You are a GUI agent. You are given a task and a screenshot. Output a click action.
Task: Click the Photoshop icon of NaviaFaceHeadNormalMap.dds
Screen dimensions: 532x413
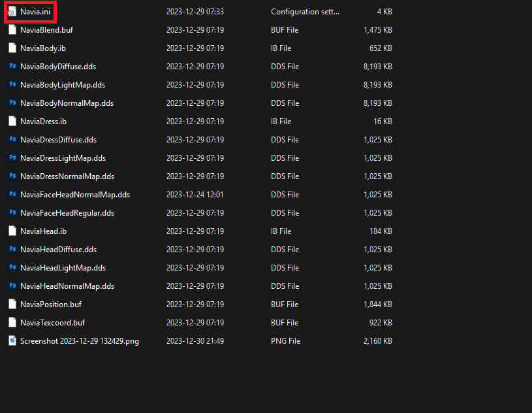coord(12,195)
